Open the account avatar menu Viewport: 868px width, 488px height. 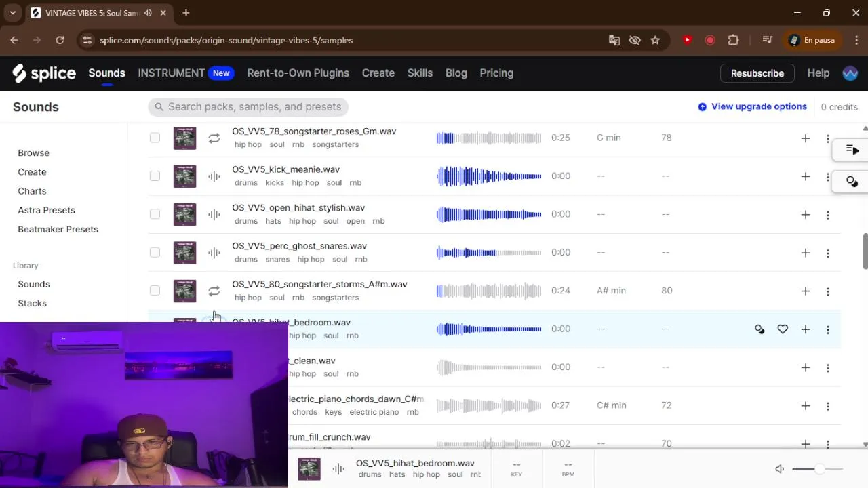(850, 73)
